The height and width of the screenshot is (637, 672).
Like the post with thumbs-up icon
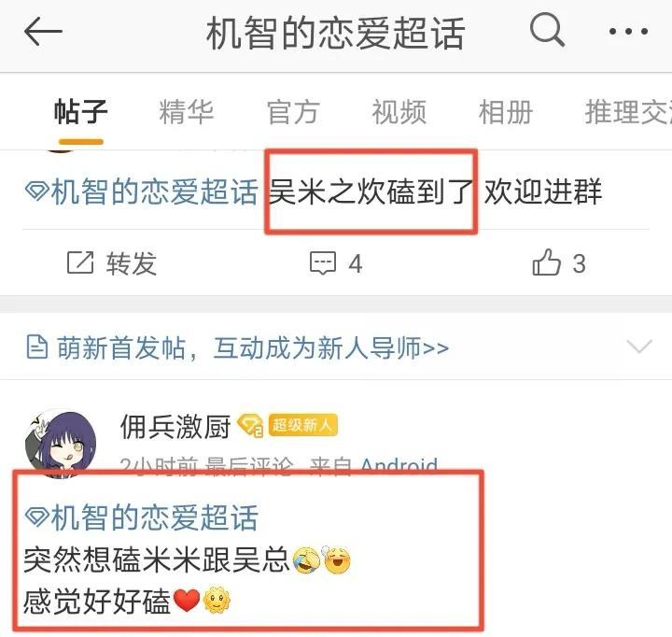tap(546, 262)
